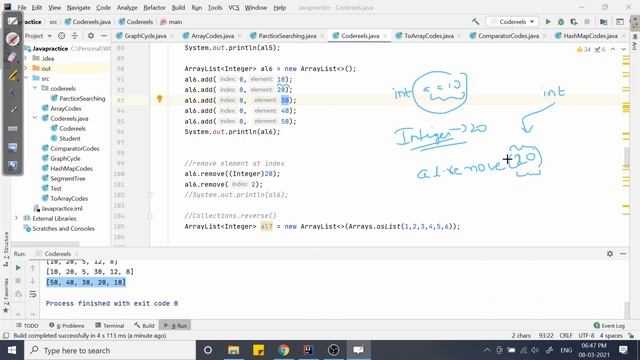
Task: Click the Locate file target icon in Project panel
Action: 62,36
